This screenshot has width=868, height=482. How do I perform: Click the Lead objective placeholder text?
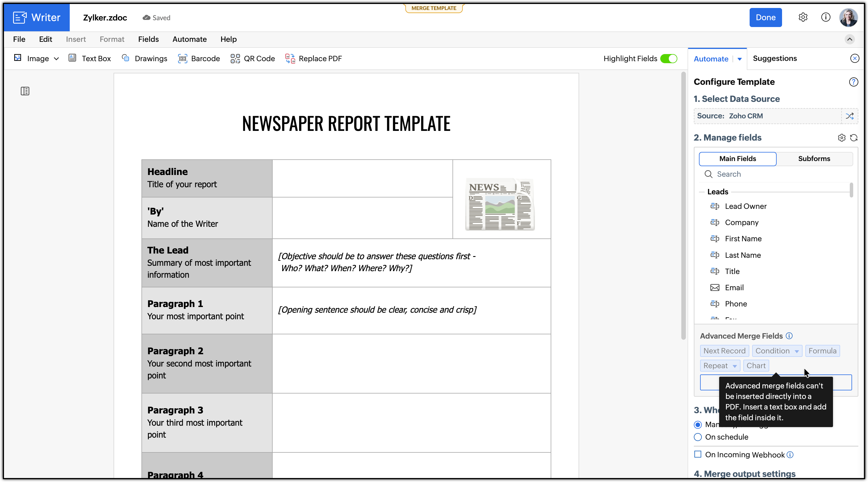point(377,262)
